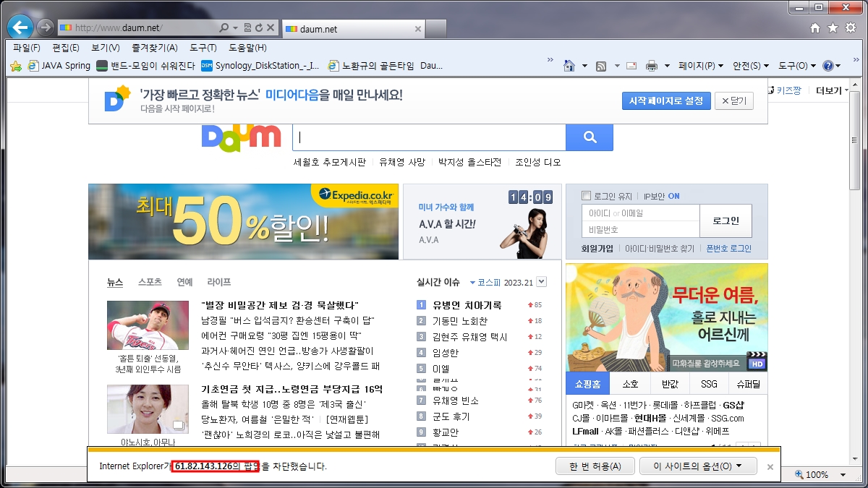The height and width of the screenshot is (488, 868).
Task: Click the printer icon in command bar
Action: click(x=651, y=66)
